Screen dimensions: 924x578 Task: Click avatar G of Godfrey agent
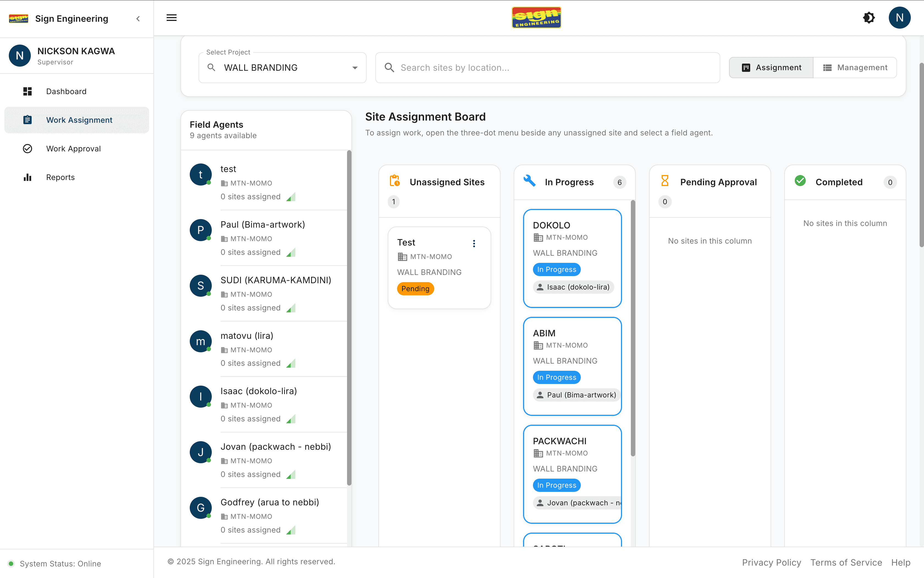pyautogui.click(x=200, y=508)
